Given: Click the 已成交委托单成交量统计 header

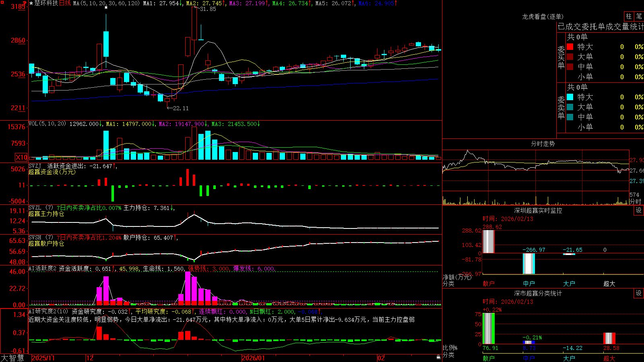Looking at the screenshot, I should pos(601,27).
